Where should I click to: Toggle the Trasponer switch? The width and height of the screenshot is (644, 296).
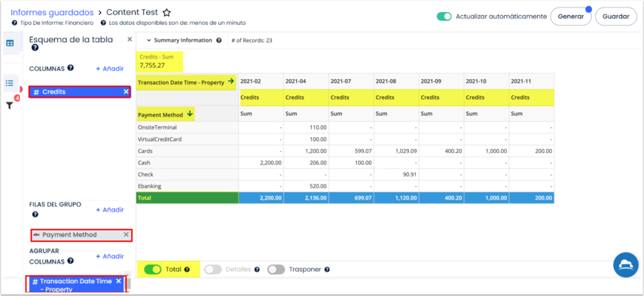coord(276,270)
